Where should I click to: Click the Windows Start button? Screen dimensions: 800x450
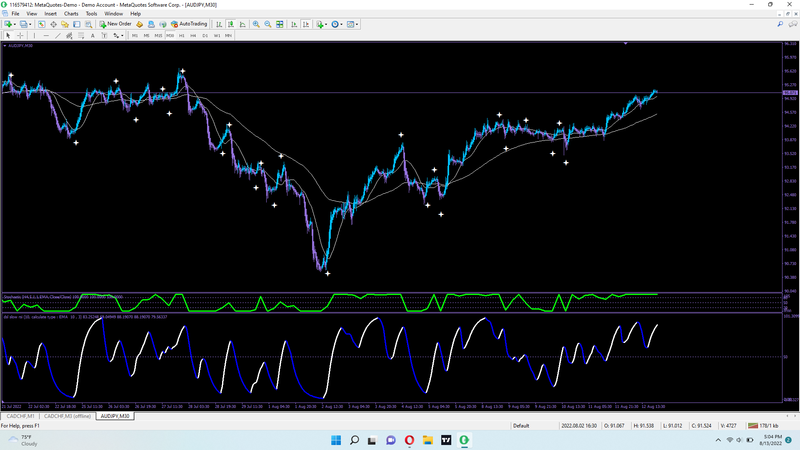point(337,439)
